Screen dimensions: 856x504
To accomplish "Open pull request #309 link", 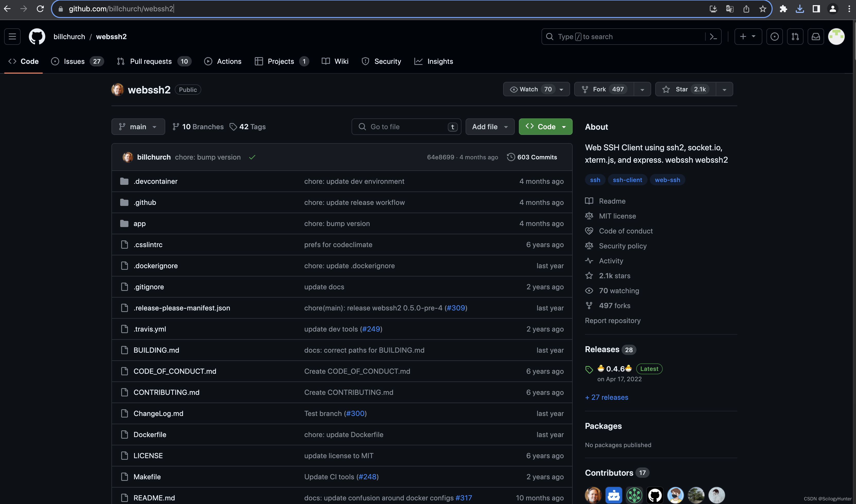I will click(x=456, y=308).
